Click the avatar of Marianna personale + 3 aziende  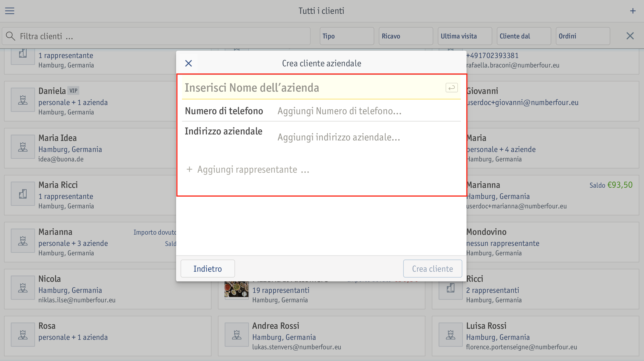tap(23, 240)
